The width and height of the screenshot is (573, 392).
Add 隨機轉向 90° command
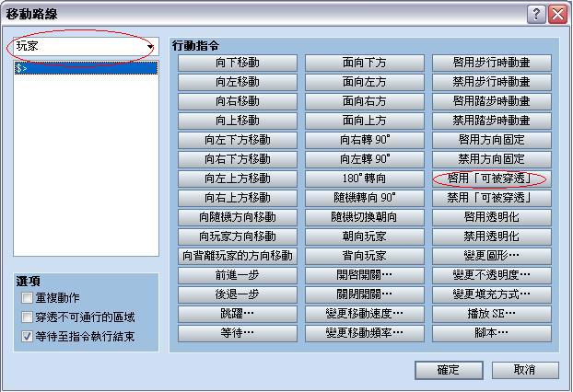coord(365,198)
